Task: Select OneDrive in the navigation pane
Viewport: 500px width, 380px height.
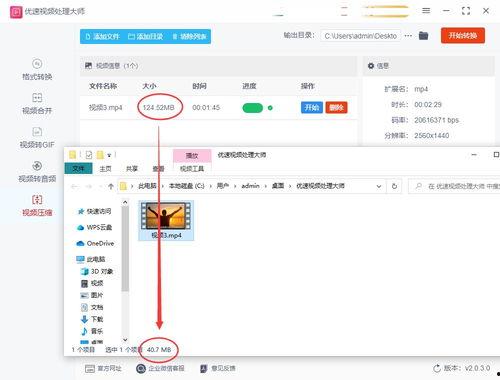Action: click(x=95, y=243)
